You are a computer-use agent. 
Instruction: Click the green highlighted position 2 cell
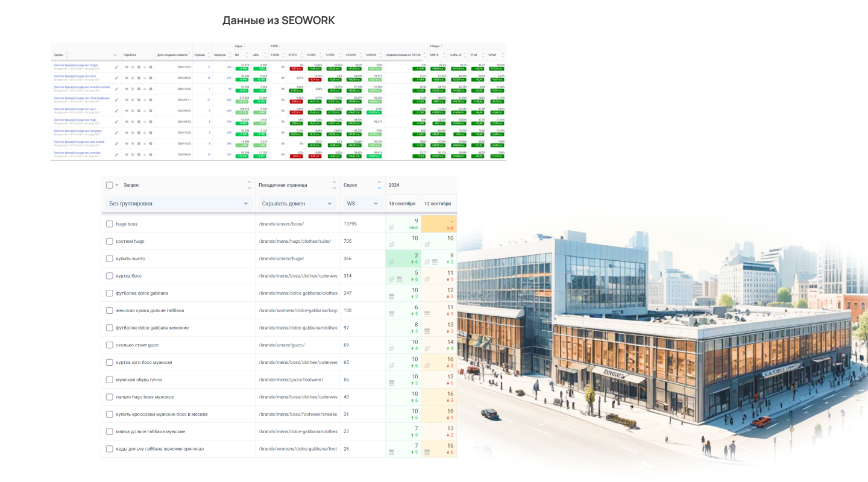[x=403, y=258]
